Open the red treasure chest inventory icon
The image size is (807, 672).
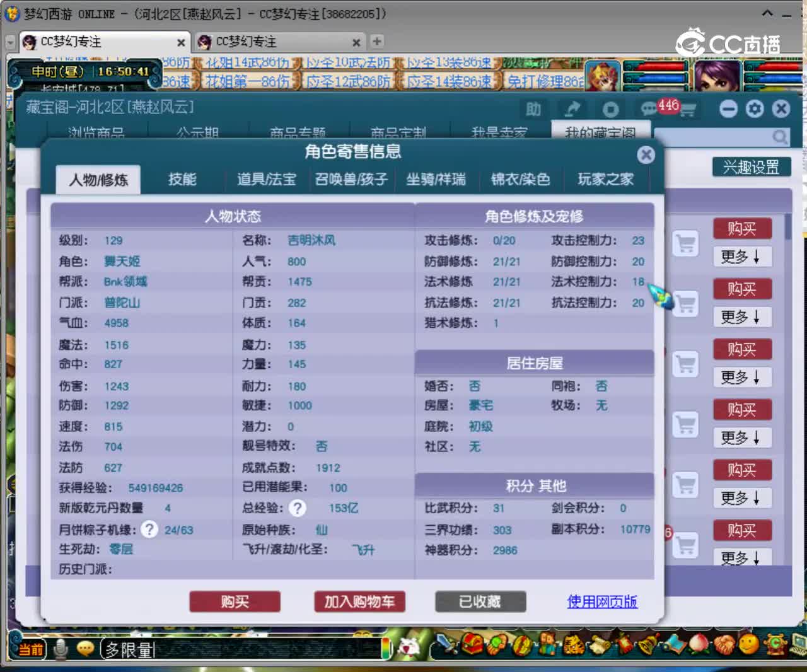pyautogui.click(x=472, y=644)
